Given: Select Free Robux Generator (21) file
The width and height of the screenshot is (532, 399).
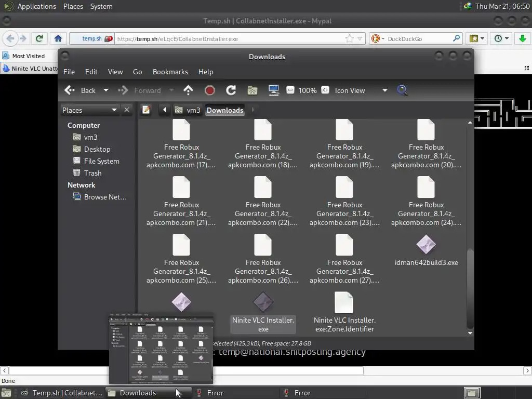Looking at the screenshot, I should (181, 202).
